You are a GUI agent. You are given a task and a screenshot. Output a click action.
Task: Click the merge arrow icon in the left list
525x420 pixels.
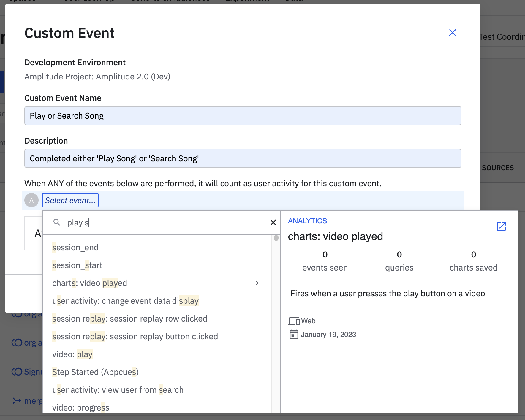pyautogui.click(x=16, y=401)
